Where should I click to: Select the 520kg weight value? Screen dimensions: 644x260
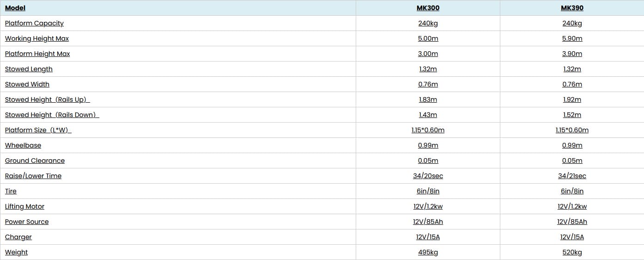pos(572,252)
